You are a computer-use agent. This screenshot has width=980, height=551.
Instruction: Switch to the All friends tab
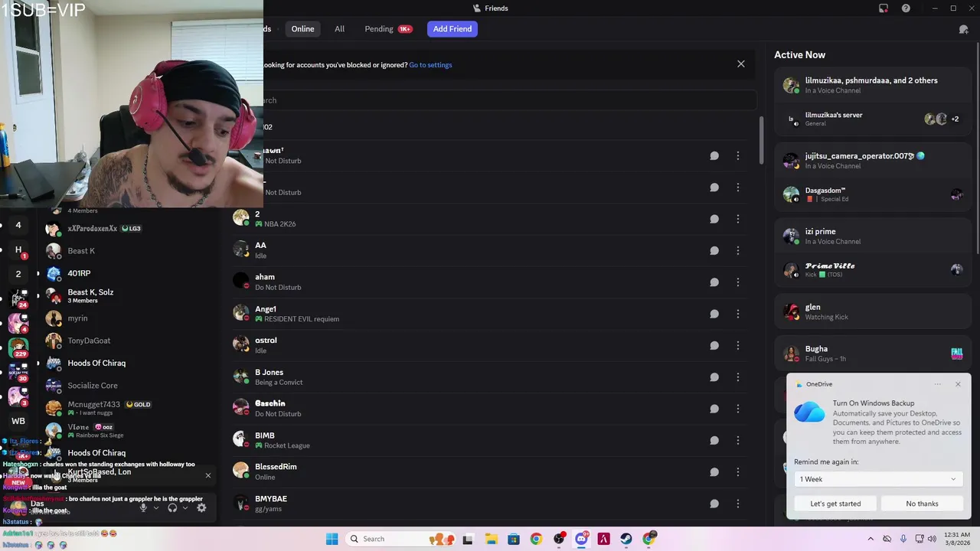[x=339, y=29]
